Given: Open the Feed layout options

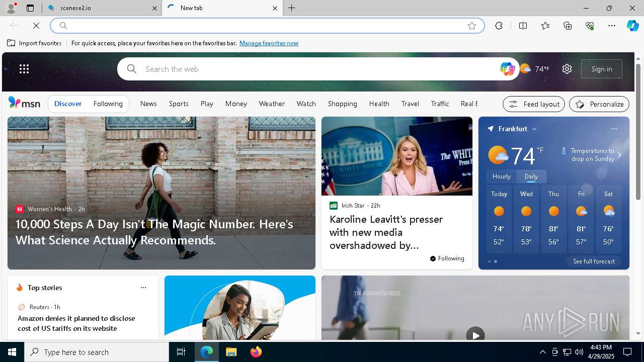Looking at the screenshot, I should click(x=534, y=104).
